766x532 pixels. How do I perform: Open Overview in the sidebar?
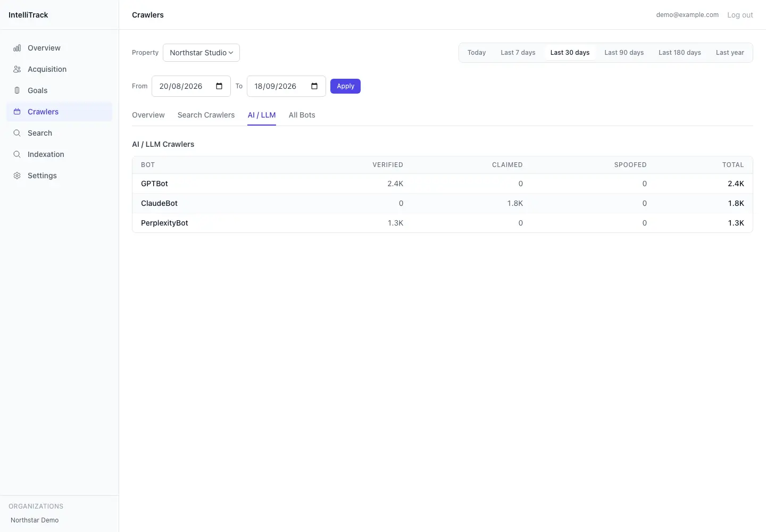[x=60, y=48]
